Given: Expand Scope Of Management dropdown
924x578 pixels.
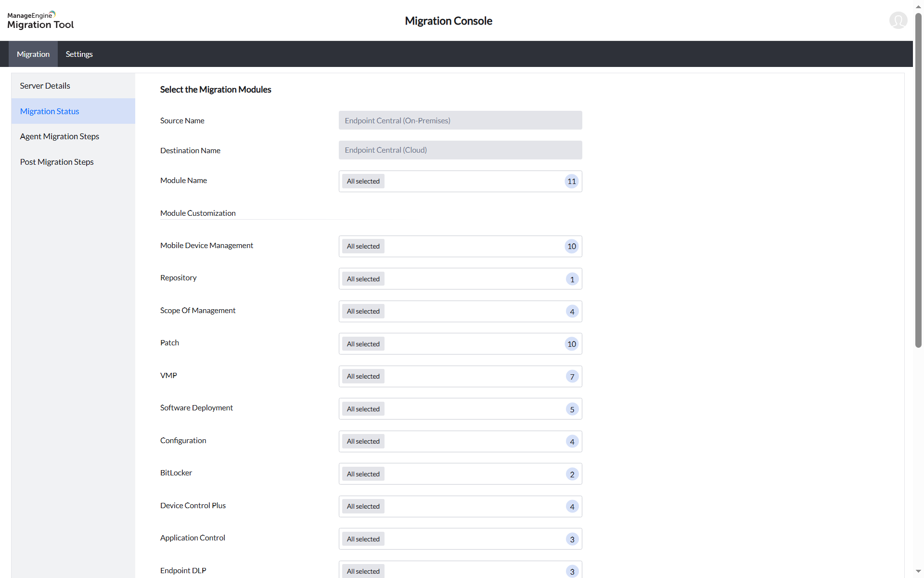Looking at the screenshot, I should 460,311.
